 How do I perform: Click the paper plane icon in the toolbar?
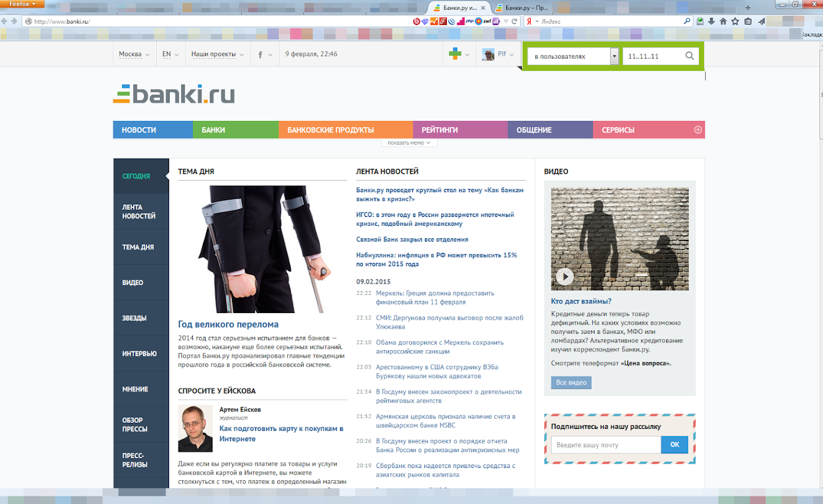coord(761,21)
